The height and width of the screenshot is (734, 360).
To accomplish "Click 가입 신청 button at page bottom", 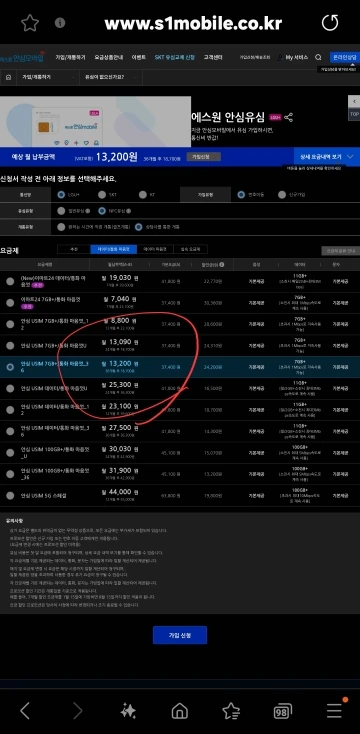I will (x=180, y=635).
